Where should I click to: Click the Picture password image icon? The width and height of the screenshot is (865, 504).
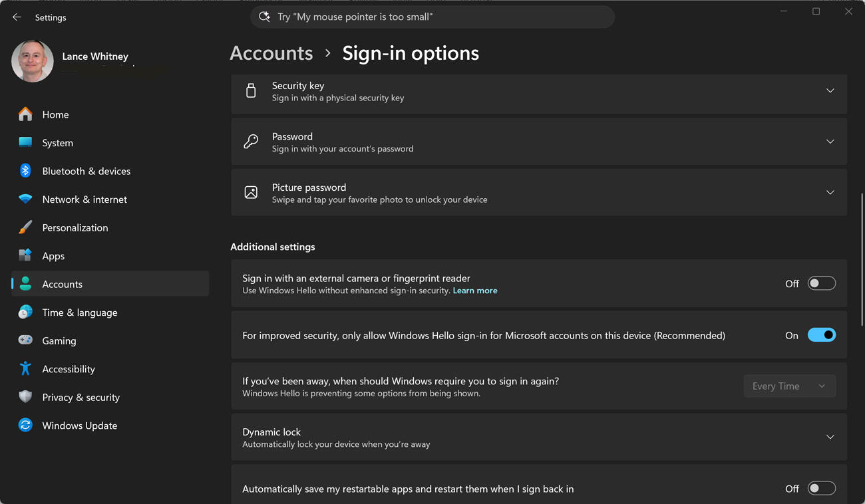coord(251,192)
